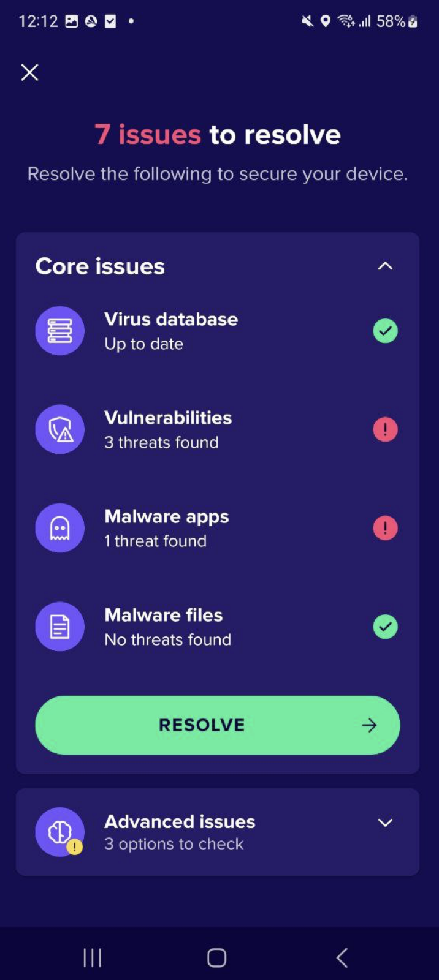
Task: Collapse the Core issues section
Action: click(x=385, y=266)
